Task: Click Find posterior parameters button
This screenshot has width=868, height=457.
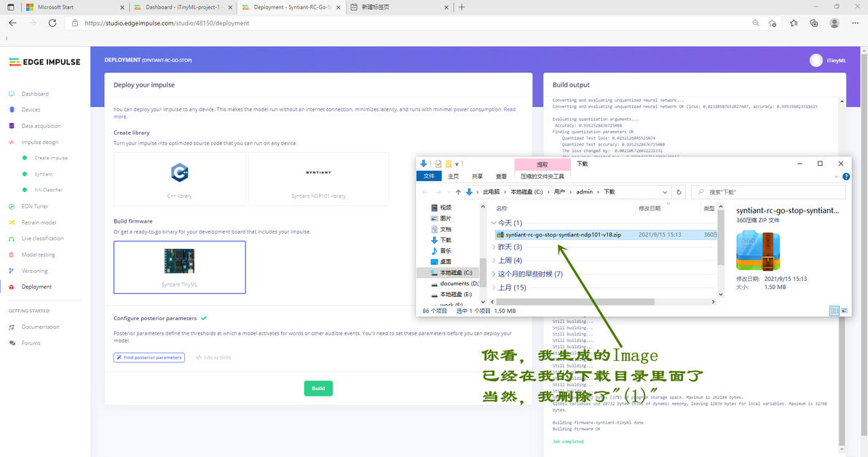Action: coord(149,357)
